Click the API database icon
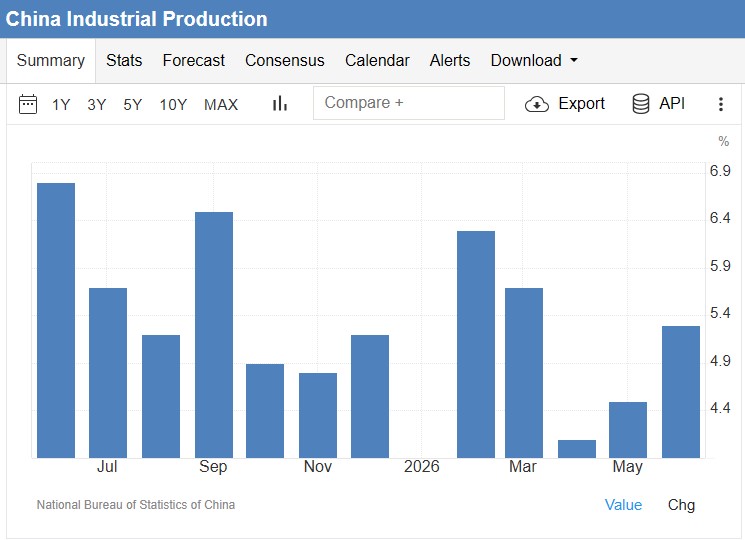 point(640,104)
